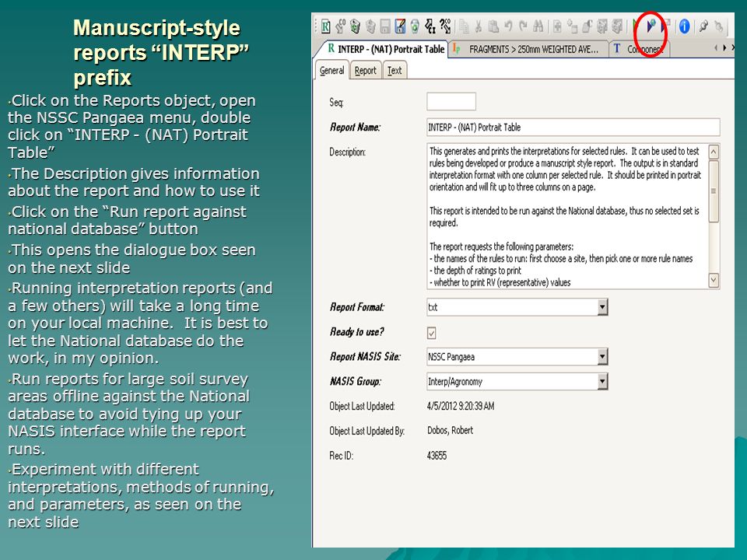The height and width of the screenshot is (560, 747).
Task: Click the tab strip scroll-left arrow
Action: (x=716, y=47)
